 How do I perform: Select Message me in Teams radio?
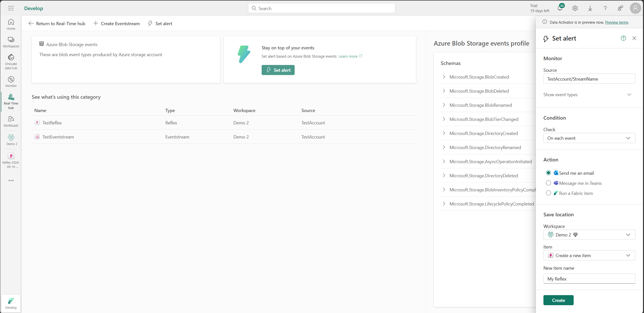coord(548,183)
